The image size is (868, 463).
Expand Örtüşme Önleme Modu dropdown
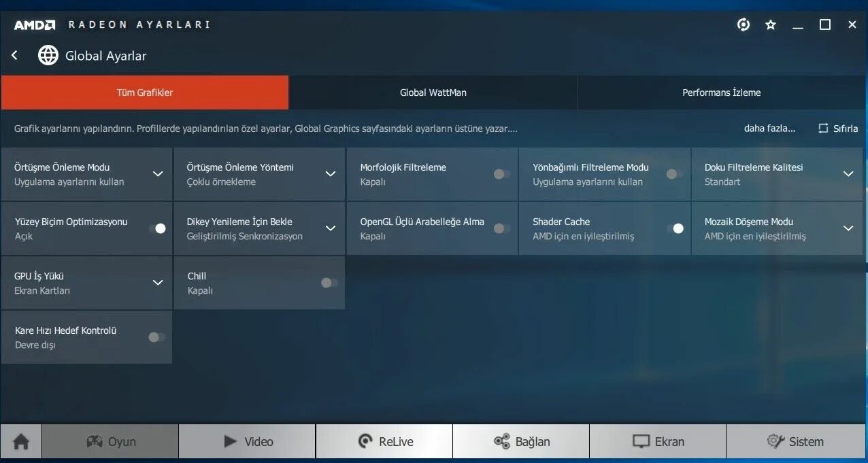[x=158, y=174]
